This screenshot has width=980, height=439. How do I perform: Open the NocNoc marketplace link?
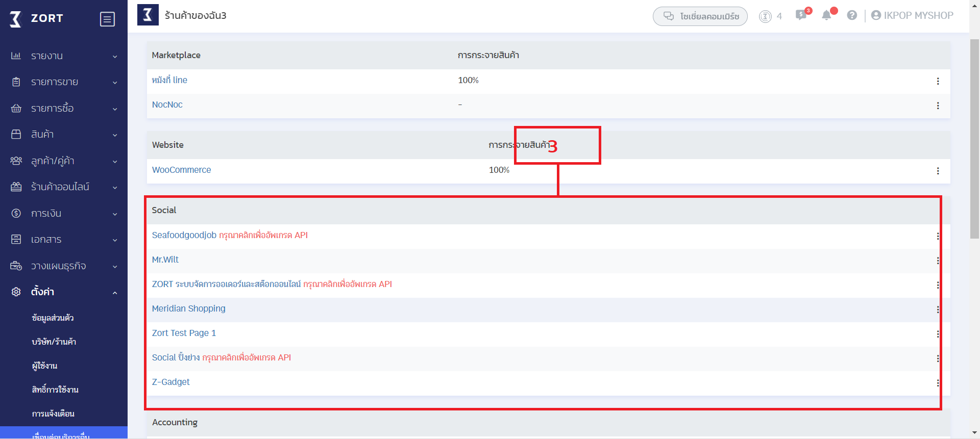[x=167, y=105]
